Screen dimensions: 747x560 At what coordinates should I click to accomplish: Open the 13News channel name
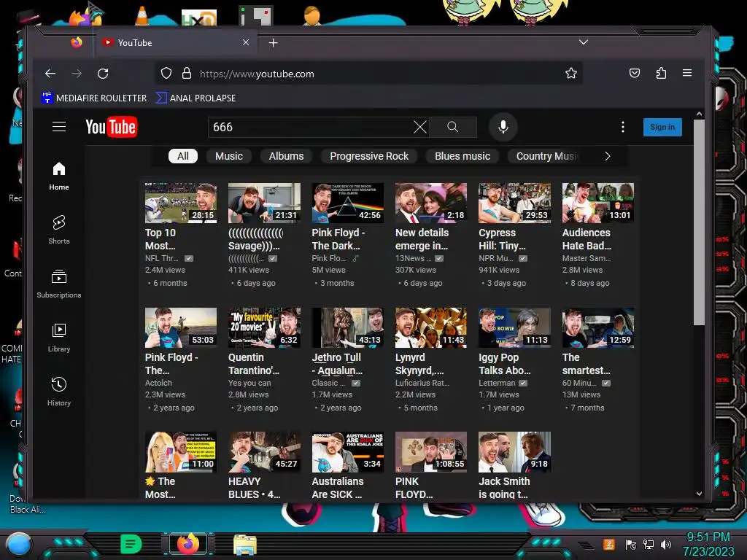[x=413, y=258]
